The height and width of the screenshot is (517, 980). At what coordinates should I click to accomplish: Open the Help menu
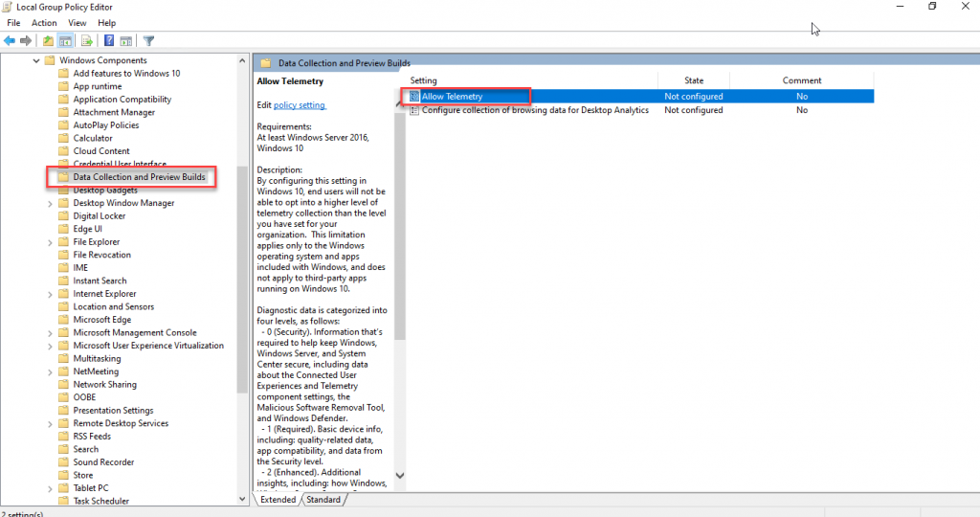pos(106,23)
